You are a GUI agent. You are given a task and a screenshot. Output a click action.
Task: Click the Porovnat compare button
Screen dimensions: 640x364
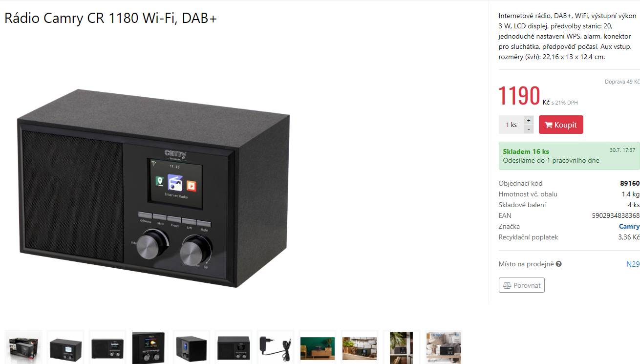tap(522, 285)
